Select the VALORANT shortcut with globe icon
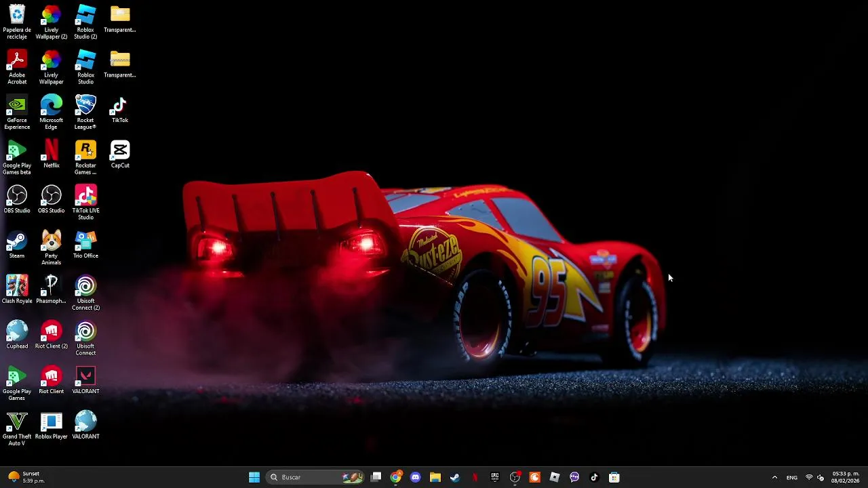This screenshot has width=868, height=488. point(85,426)
